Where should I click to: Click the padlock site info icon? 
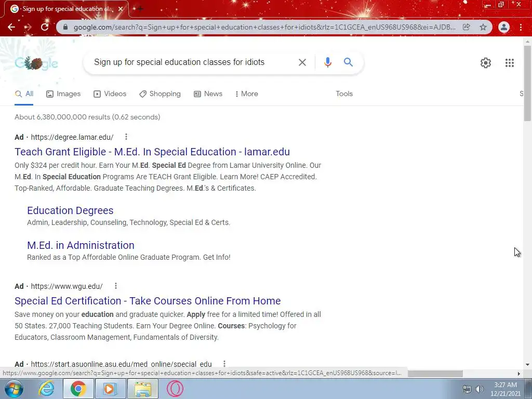click(x=65, y=27)
